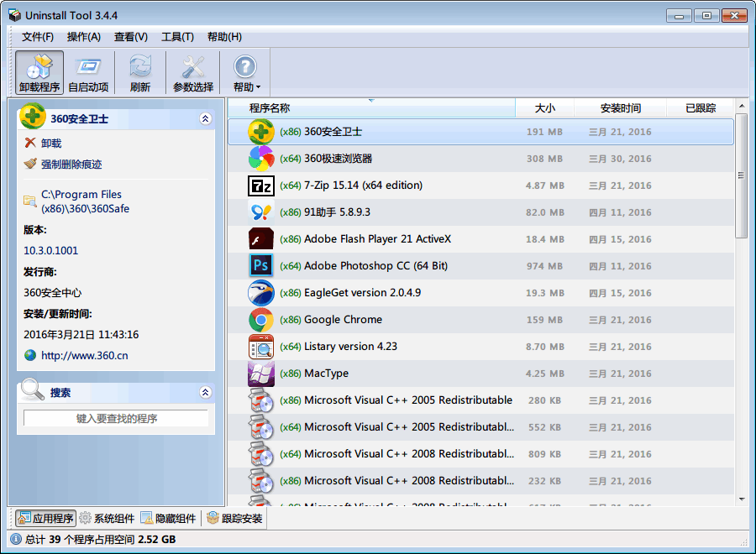Click the globe icon beside website link
Viewport: 756px width, 554px height.
point(30,355)
